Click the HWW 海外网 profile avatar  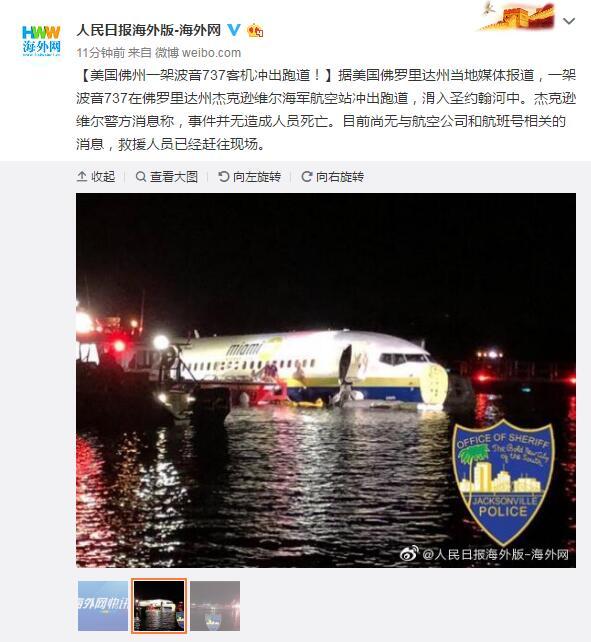[41, 41]
